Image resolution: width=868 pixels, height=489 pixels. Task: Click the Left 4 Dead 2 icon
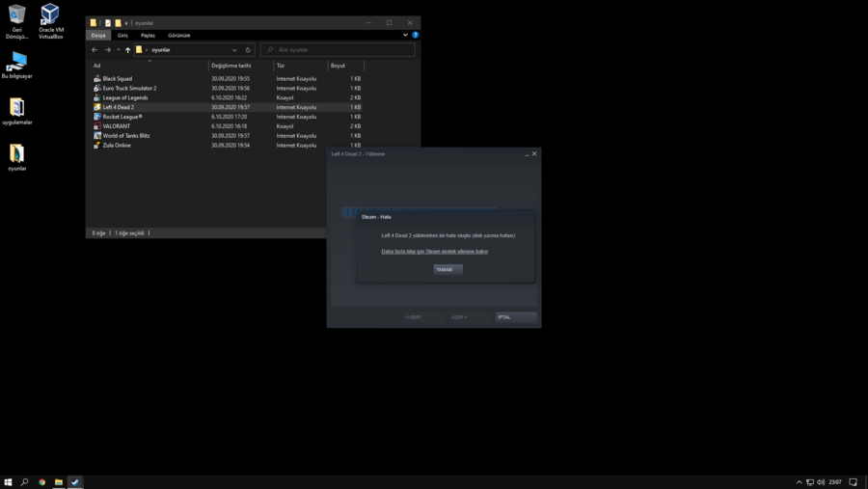point(96,107)
